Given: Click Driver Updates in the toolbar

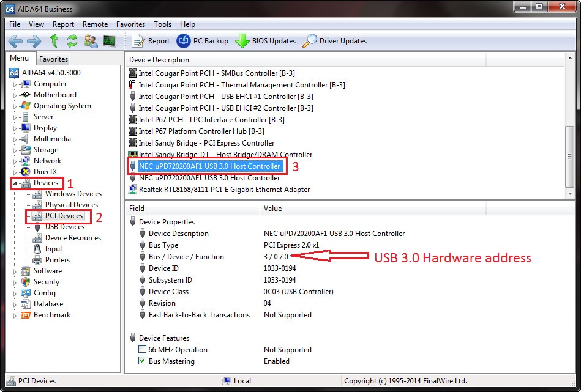Looking at the screenshot, I should 335,41.
